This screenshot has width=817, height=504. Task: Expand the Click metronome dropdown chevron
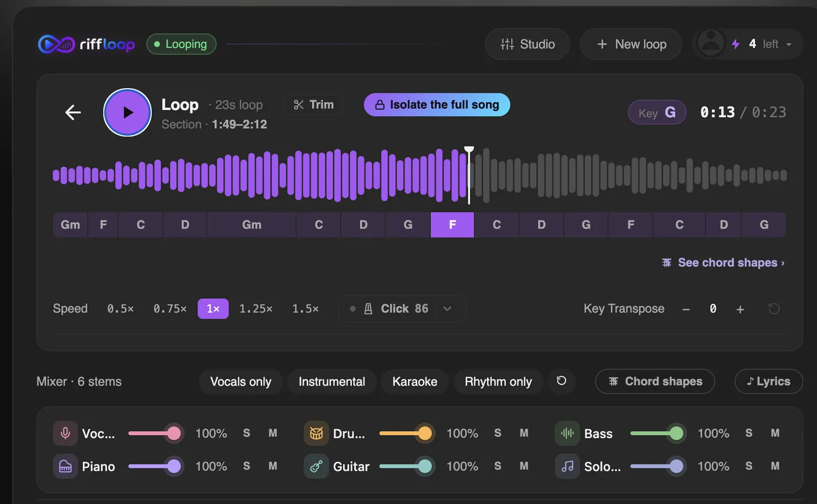click(x=448, y=309)
